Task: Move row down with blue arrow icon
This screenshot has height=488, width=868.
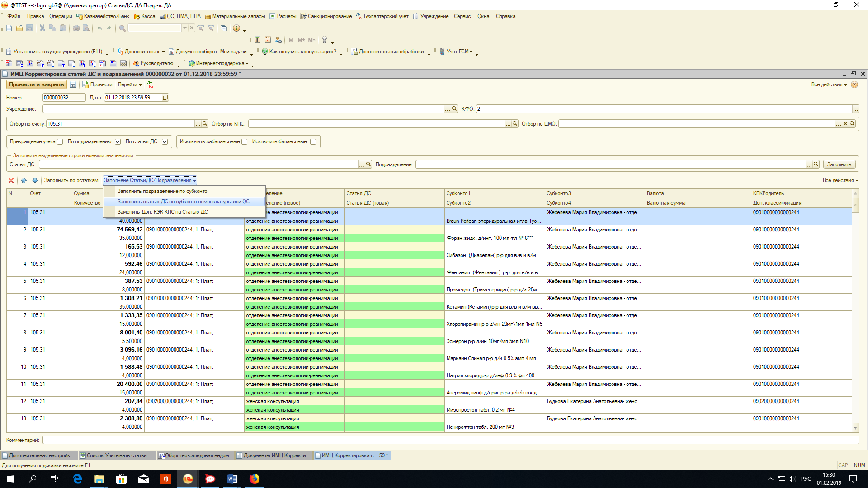Action: (x=35, y=180)
